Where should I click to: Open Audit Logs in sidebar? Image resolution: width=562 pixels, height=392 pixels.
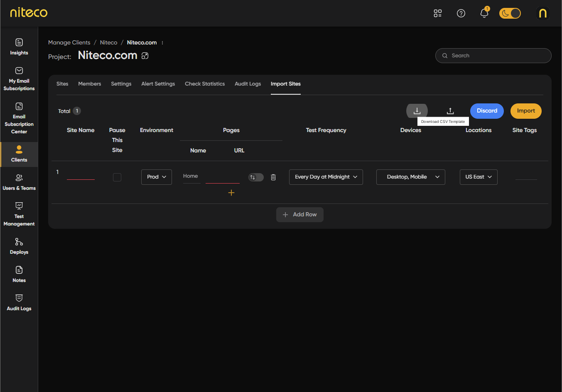(19, 303)
